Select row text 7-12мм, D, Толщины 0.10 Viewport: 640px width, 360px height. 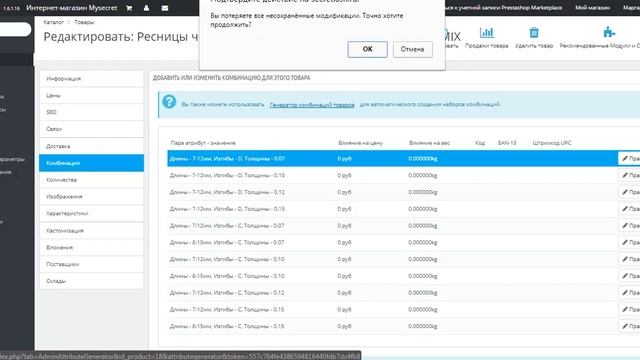[227, 175]
